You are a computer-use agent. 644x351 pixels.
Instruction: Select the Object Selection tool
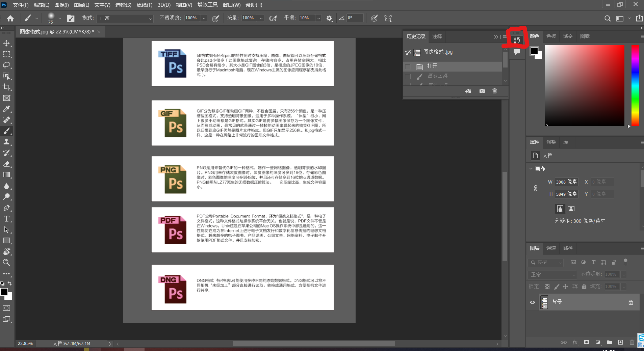click(6, 76)
